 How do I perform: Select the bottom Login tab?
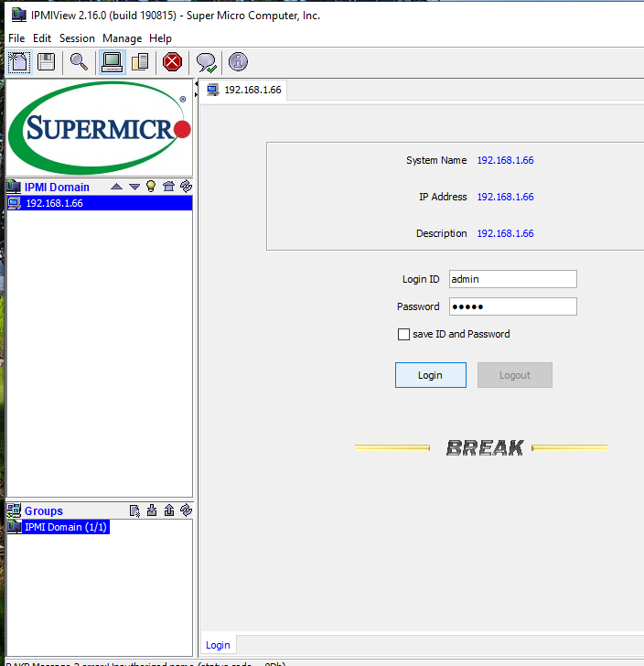[218, 645]
